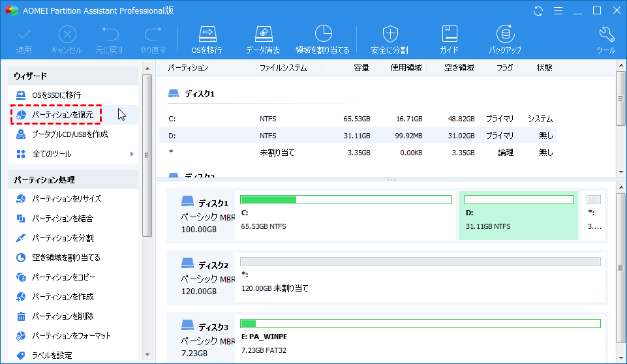Choose パーティションをコピー operation
This screenshot has height=364, width=627.
click(73, 277)
